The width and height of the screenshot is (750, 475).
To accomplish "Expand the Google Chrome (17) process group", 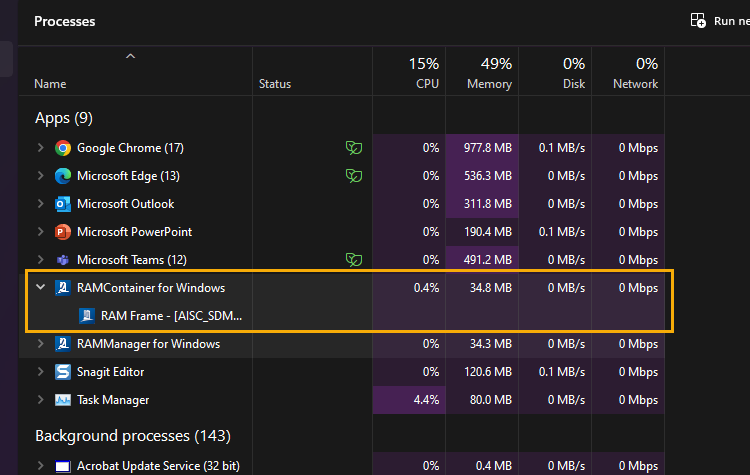I will 41,148.
